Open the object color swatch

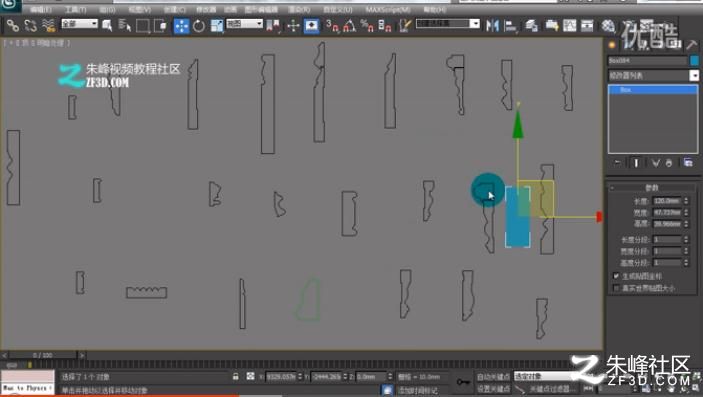[694, 60]
